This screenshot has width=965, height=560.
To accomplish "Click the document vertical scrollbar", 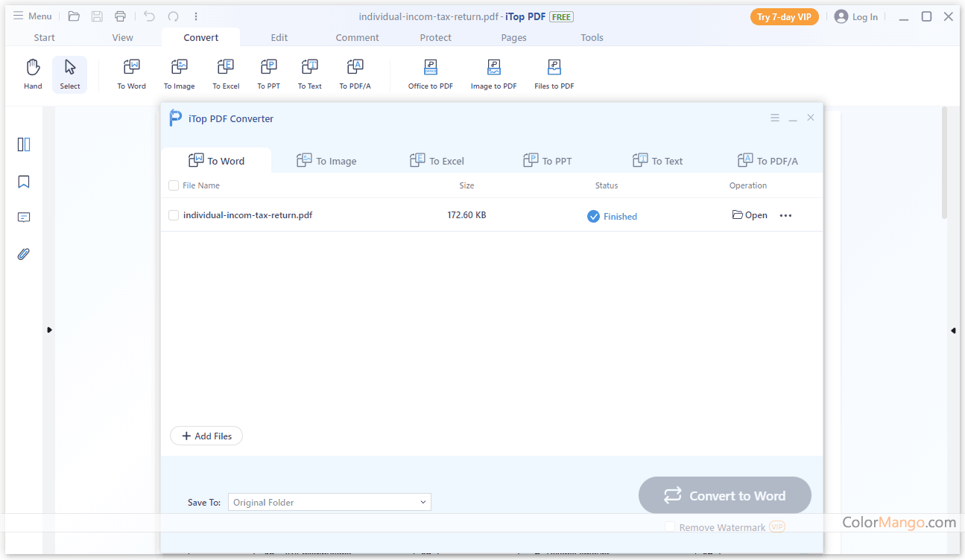I will coord(944,164).
